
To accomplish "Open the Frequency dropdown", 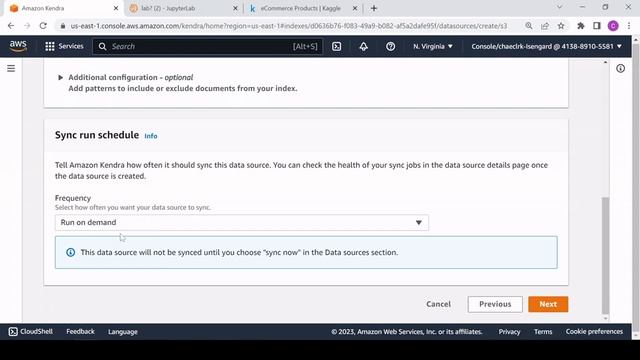I will (x=242, y=222).
